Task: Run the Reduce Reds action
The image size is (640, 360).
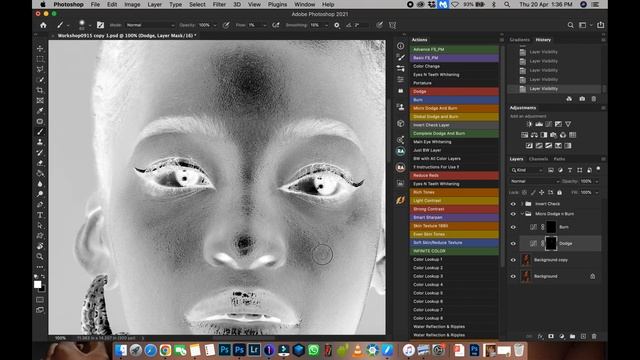Action: click(x=454, y=176)
